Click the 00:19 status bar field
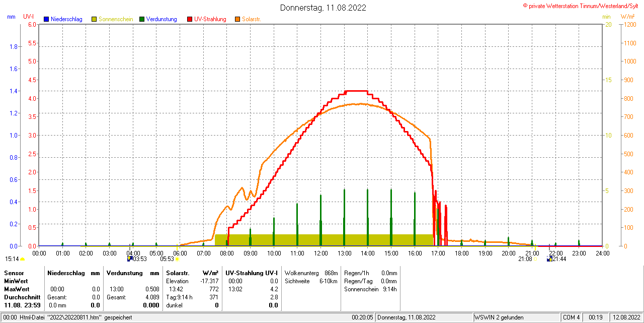Viewport: 644px width, 323px height. point(596,317)
